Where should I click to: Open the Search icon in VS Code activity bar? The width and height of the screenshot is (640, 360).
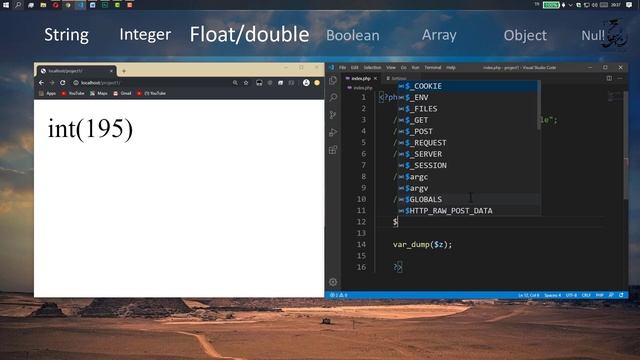[333, 97]
